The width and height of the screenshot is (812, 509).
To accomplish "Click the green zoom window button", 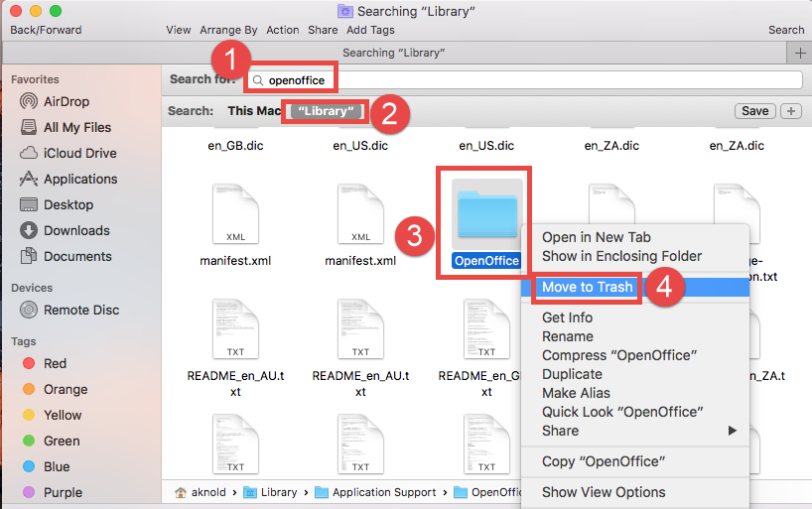I will click(56, 11).
